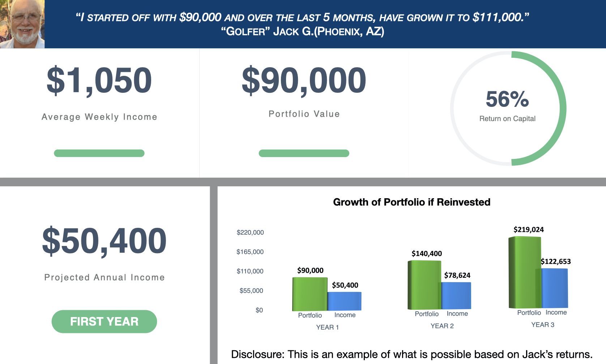Image resolution: width=606 pixels, height=364 pixels.
Task: Click the large $90,000 portfolio value figure
Action: pyautogui.click(x=304, y=81)
